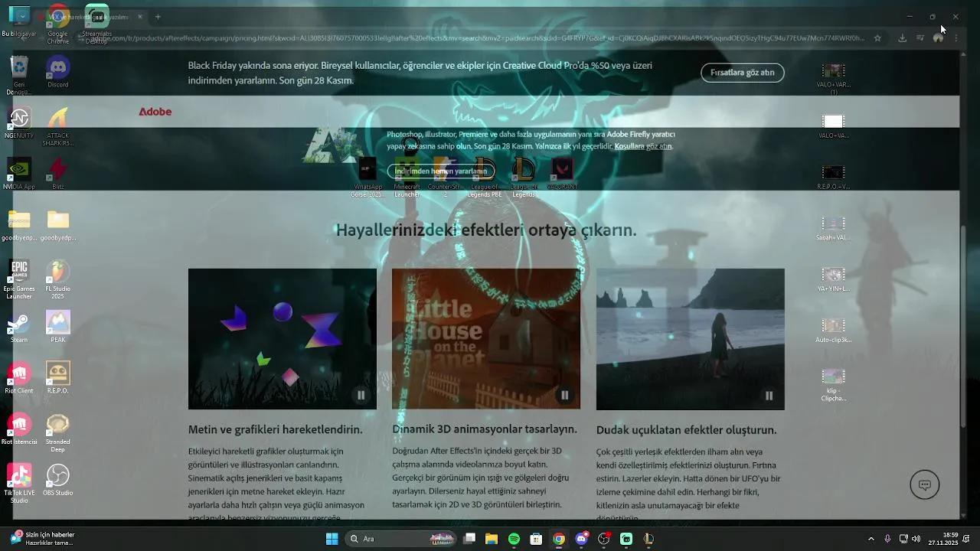Open Chrome's three-dot menu
Screen dimensions: 980x551
955,37
